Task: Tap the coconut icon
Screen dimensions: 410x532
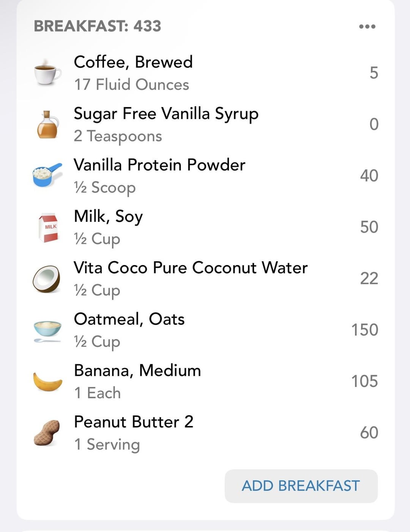Action: click(x=46, y=279)
